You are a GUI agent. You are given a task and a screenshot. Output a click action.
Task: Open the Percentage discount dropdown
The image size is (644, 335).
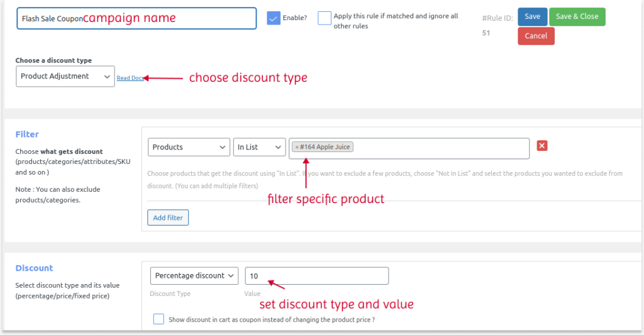(x=194, y=276)
